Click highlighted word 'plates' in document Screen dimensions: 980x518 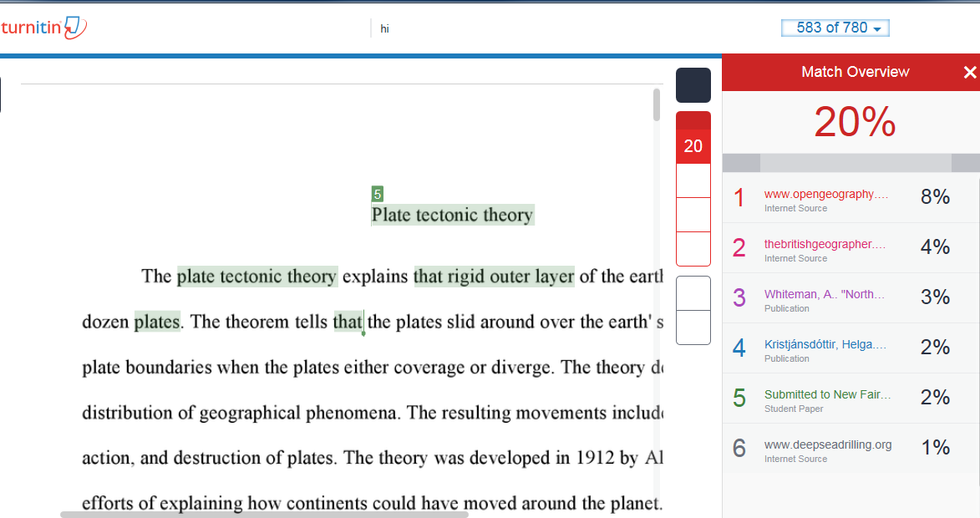click(157, 322)
